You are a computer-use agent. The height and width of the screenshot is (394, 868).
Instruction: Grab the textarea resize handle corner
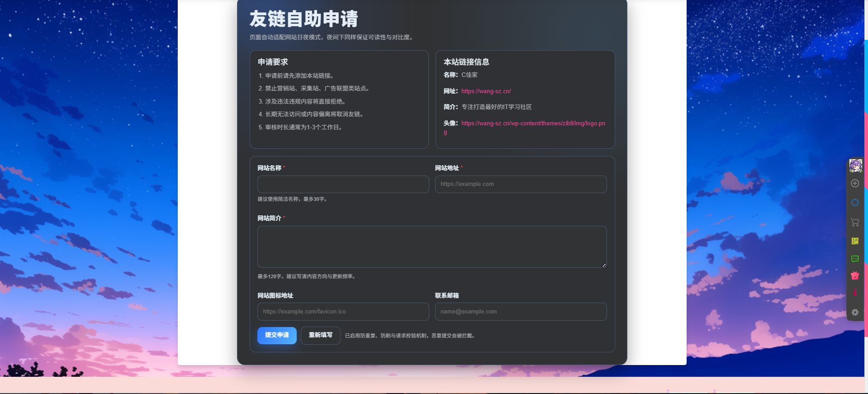tap(604, 265)
